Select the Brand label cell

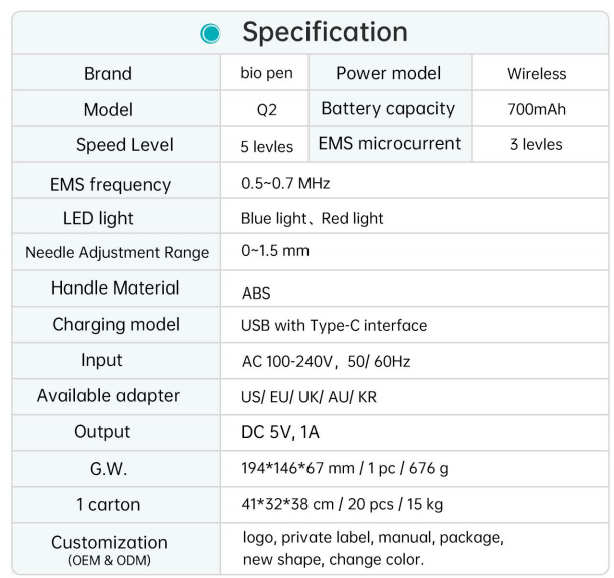point(109,74)
